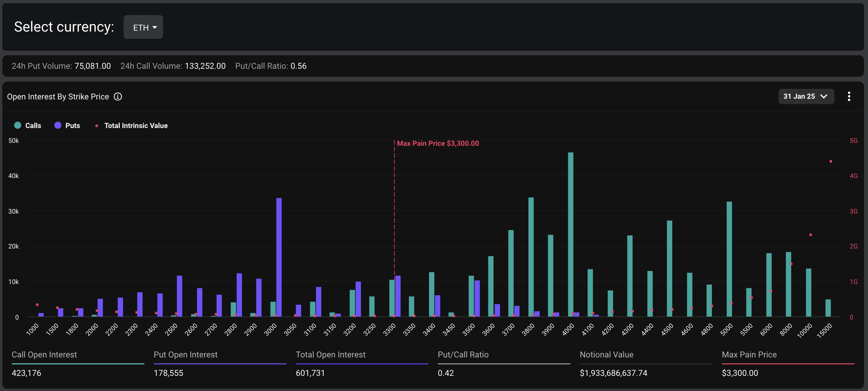Click the Call Open Interest stat tab
868x391 pixels.
pyautogui.click(x=44, y=354)
